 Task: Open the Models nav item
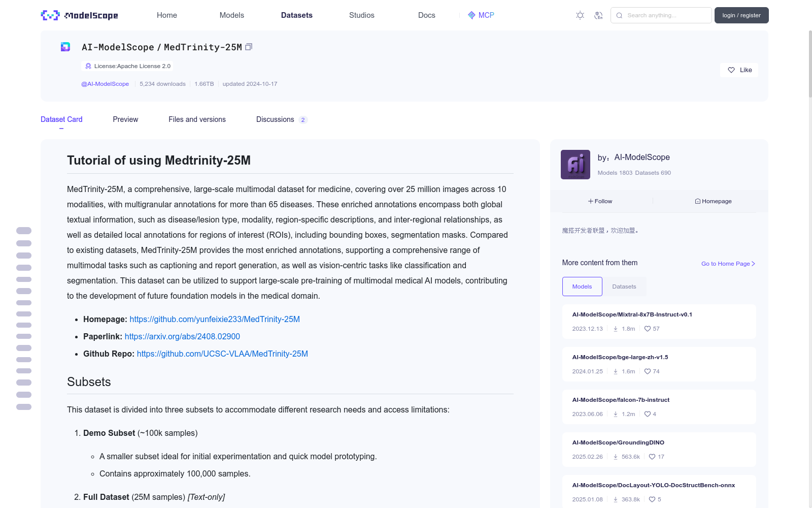[x=232, y=15]
